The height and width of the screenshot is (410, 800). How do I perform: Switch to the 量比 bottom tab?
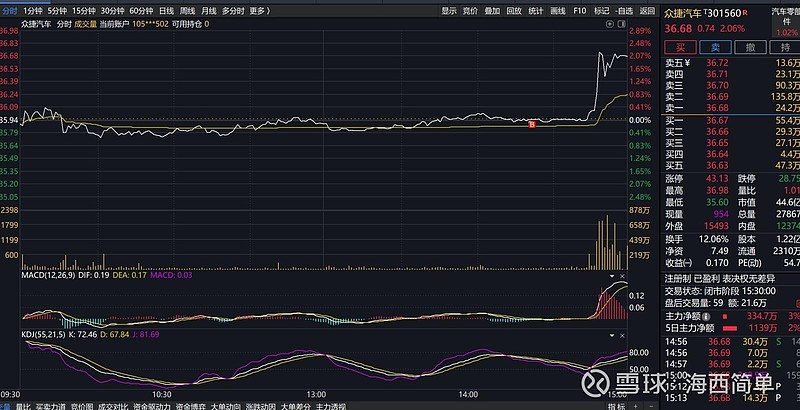[23, 406]
